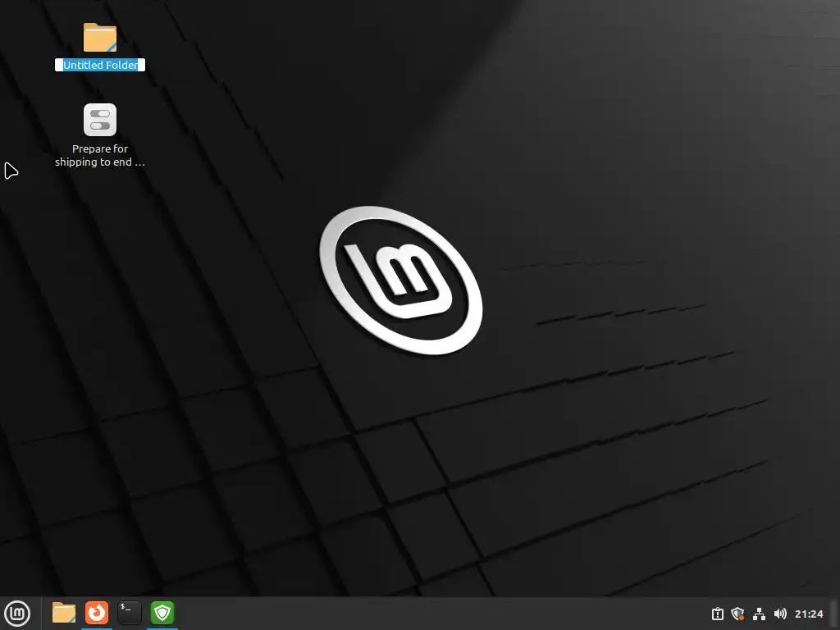The image size is (840, 630).
Task: Click the volume speaker tray icon
Action: tap(781, 614)
